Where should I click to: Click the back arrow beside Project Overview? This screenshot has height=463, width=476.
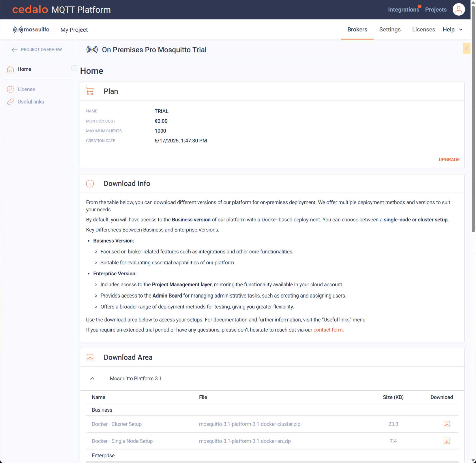(x=14, y=50)
